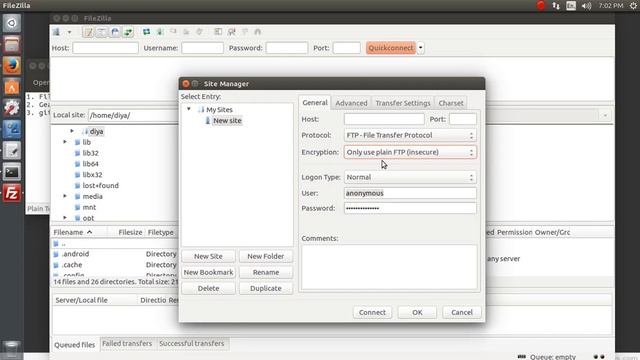
Task: Click the Delete button
Action: [208, 288]
